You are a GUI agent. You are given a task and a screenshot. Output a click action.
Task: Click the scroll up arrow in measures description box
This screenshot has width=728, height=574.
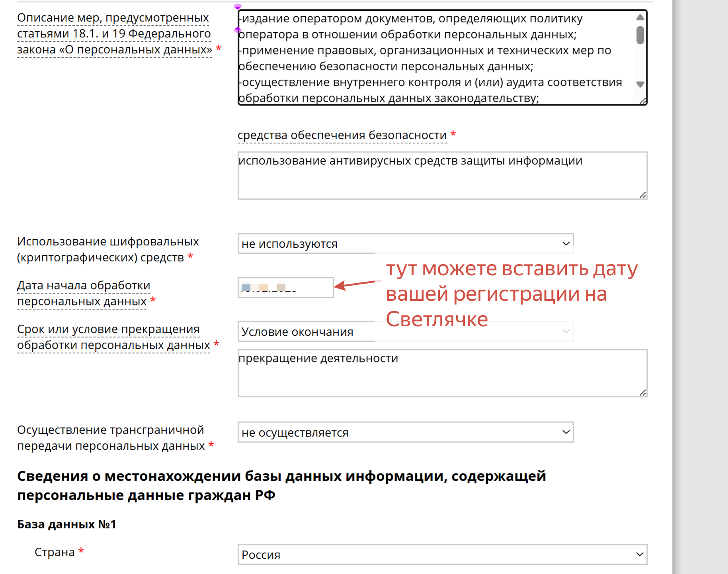coord(640,17)
